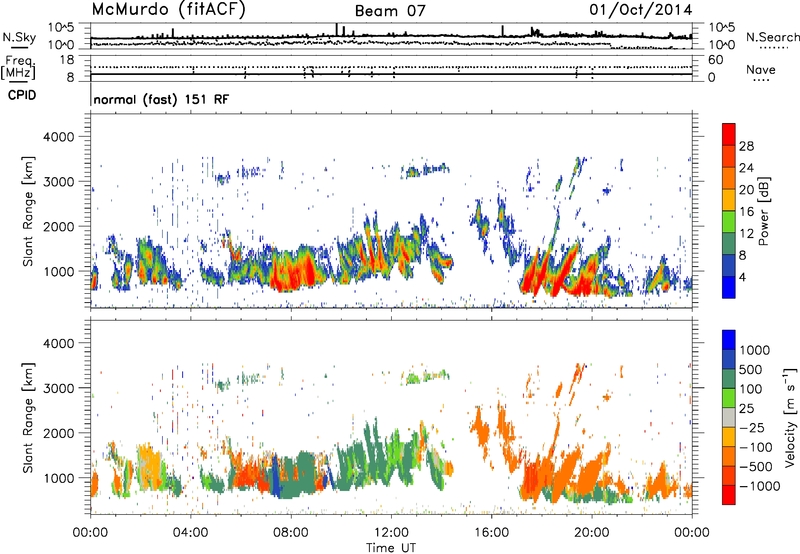Click "4000" on the power panel axis

pyautogui.click(x=58, y=137)
